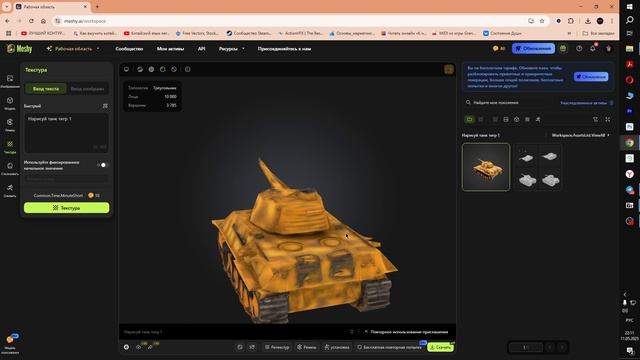Click the "Ремеш" button under the viewport
This screenshot has height=360, width=640.
(307, 347)
